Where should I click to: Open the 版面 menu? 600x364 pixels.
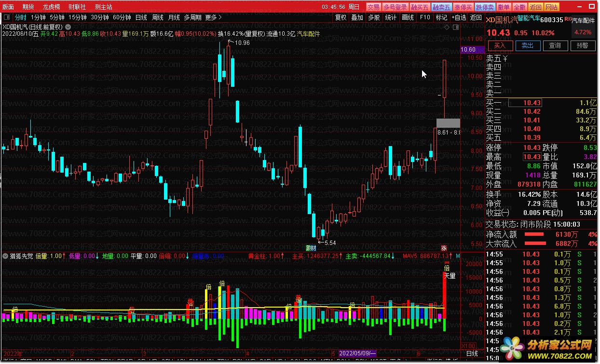(8, 7)
